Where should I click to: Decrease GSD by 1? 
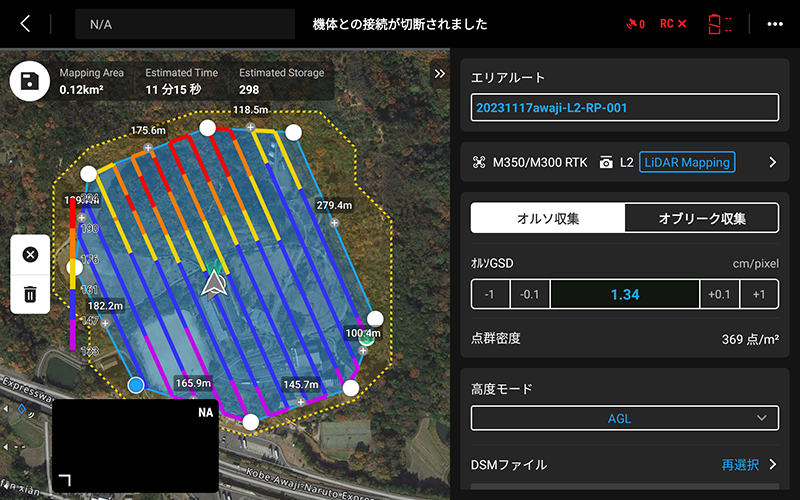tap(489, 294)
